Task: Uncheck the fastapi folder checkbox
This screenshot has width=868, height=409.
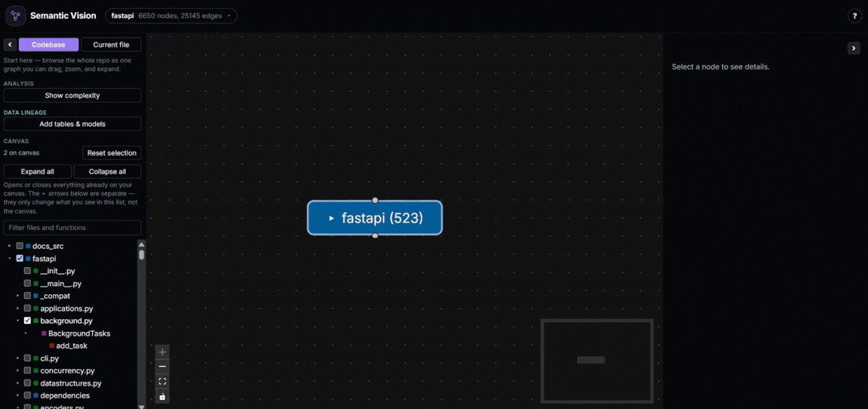Action: click(20, 259)
